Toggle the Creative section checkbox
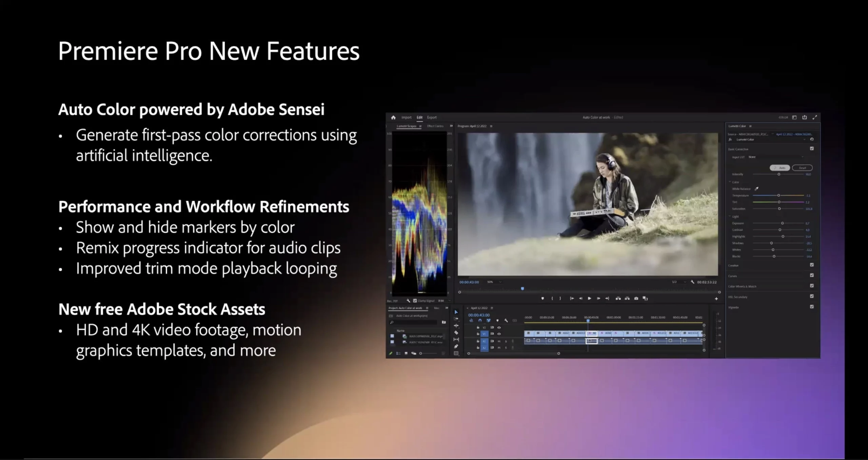This screenshot has width=868, height=460. pyautogui.click(x=812, y=265)
